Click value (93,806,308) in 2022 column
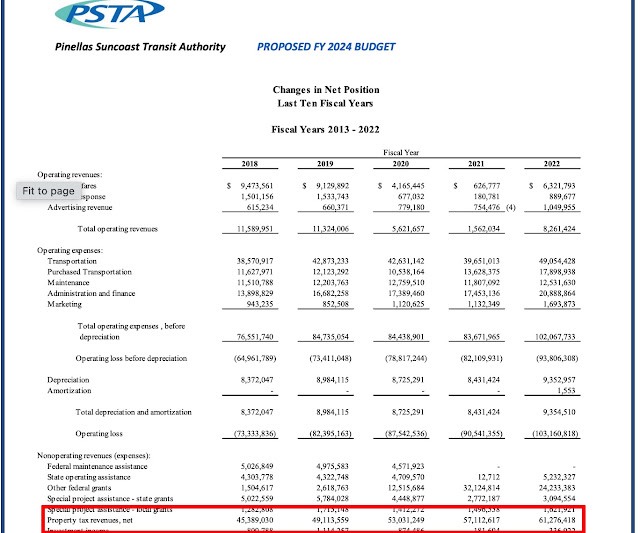This screenshot has width=640, height=533. click(x=557, y=358)
